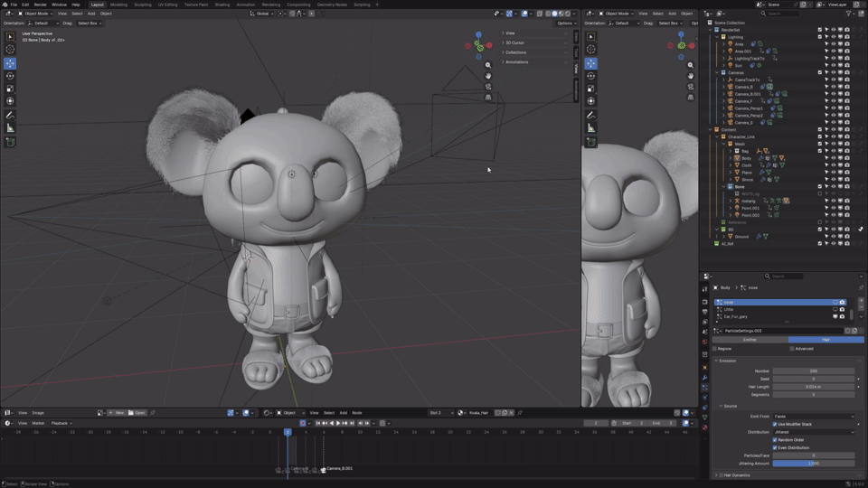
Task: Select the Annotate tool in left viewport
Action: tap(10, 115)
